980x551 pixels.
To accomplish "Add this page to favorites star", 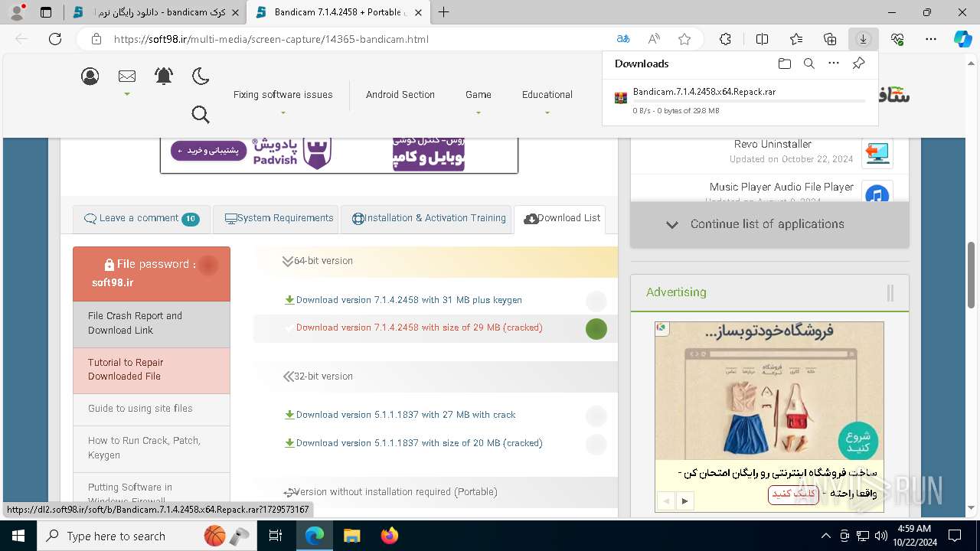I will click(684, 39).
